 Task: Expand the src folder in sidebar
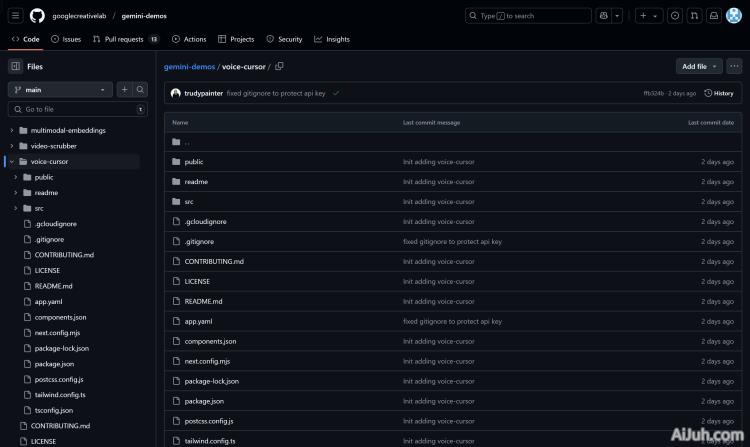pyautogui.click(x=16, y=208)
